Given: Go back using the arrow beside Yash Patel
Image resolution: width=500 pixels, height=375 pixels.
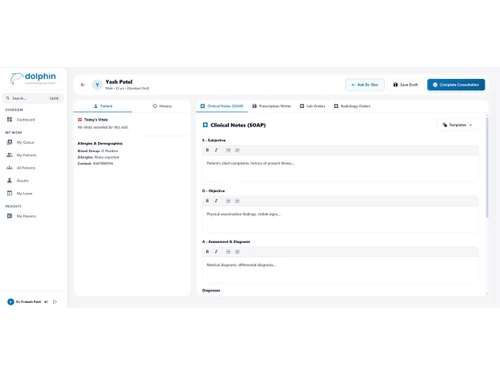Looking at the screenshot, I should click(83, 85).
